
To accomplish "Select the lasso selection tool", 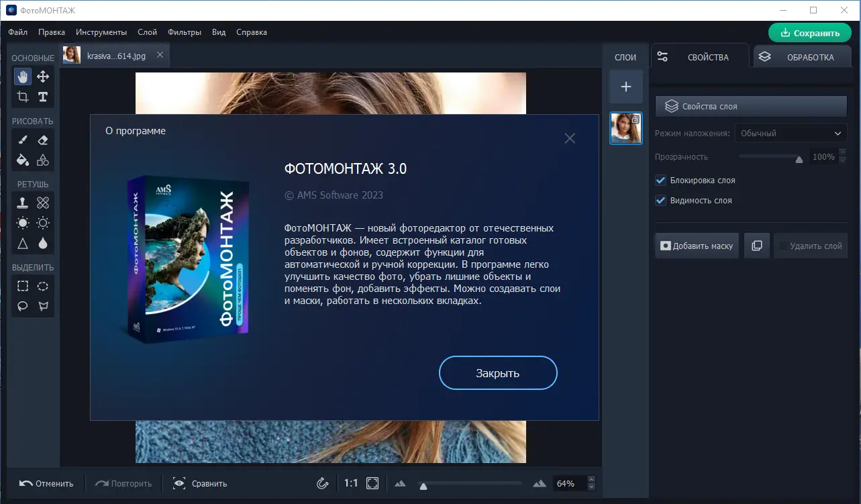I will pyautogui.click(x=22, y=305).
